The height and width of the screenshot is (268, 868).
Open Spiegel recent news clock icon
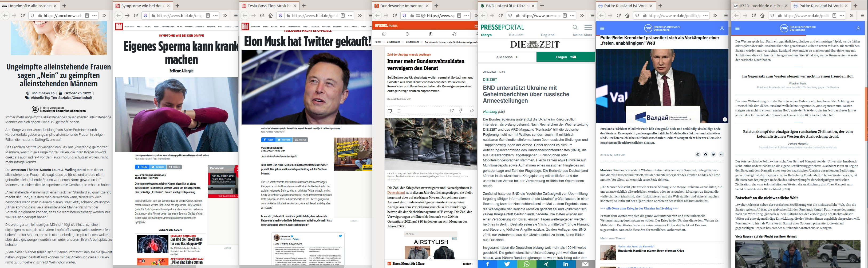[407, 34]
